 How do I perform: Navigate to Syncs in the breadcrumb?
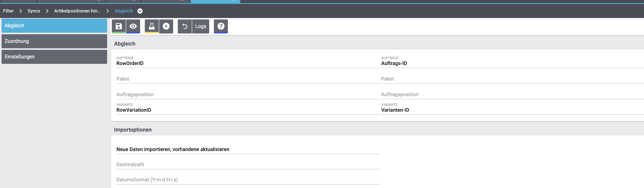pos(34,11)
